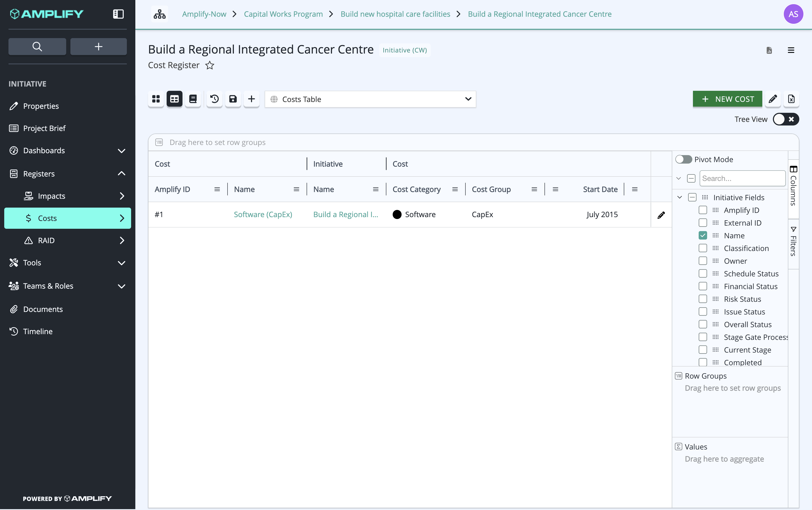
Task: Check the Amplify ID column checkbox
Action: (703, 210)
